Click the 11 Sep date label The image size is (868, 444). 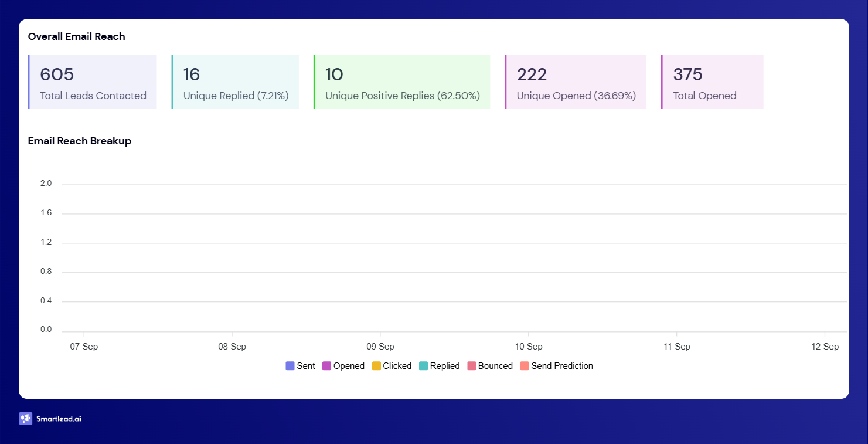676,347
